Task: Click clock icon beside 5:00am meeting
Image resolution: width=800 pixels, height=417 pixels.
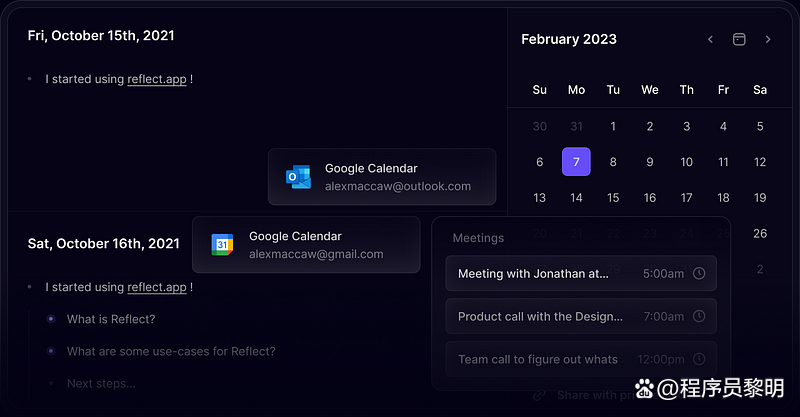Action: tap(699, 273)
